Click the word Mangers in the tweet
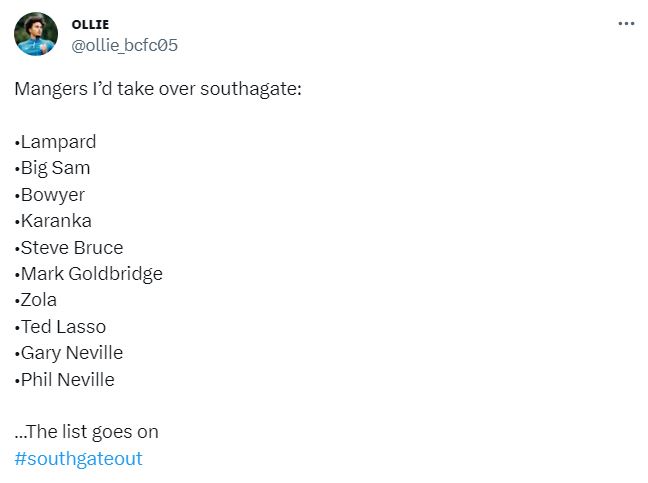This screenshot has height=483, width=648. coord(51,89)
